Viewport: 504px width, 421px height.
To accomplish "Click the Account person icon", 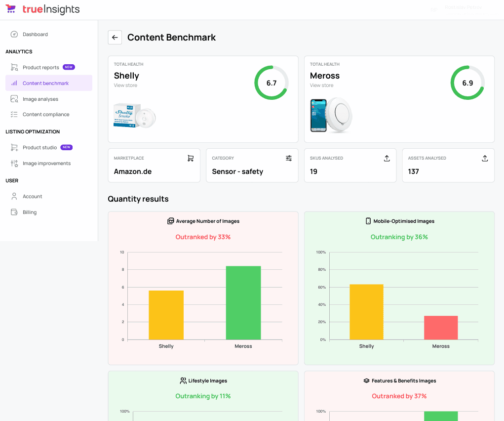I will click(x=14, y=196).
